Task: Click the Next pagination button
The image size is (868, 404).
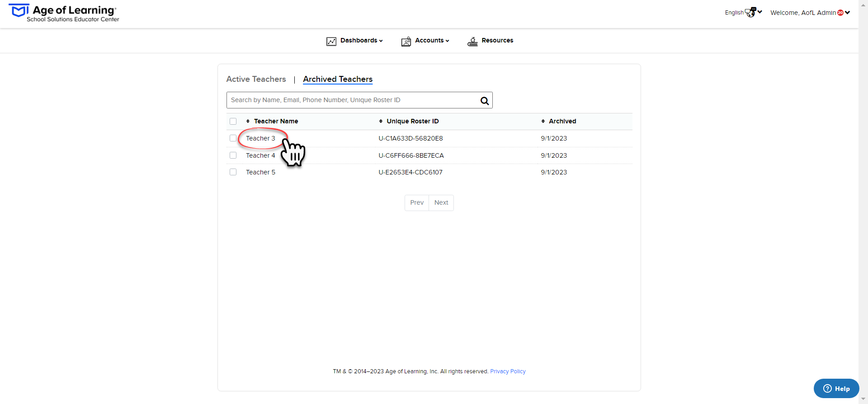Action: click(441, 203)
